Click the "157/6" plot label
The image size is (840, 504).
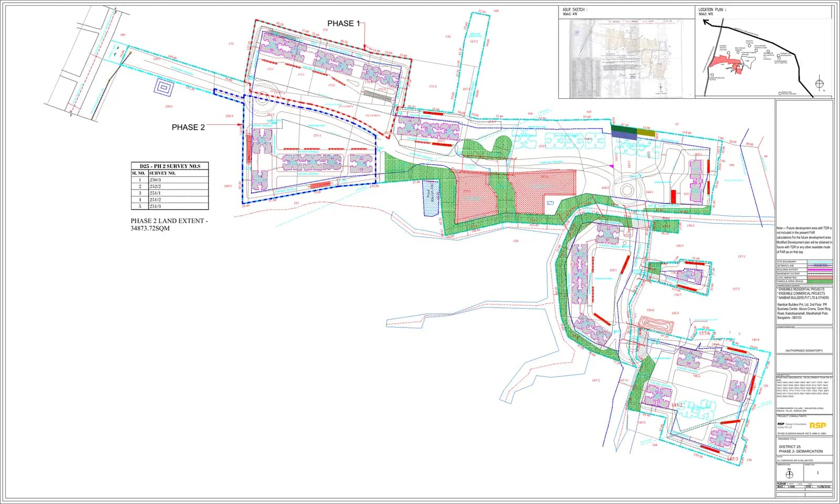click(x=705, y=333)
